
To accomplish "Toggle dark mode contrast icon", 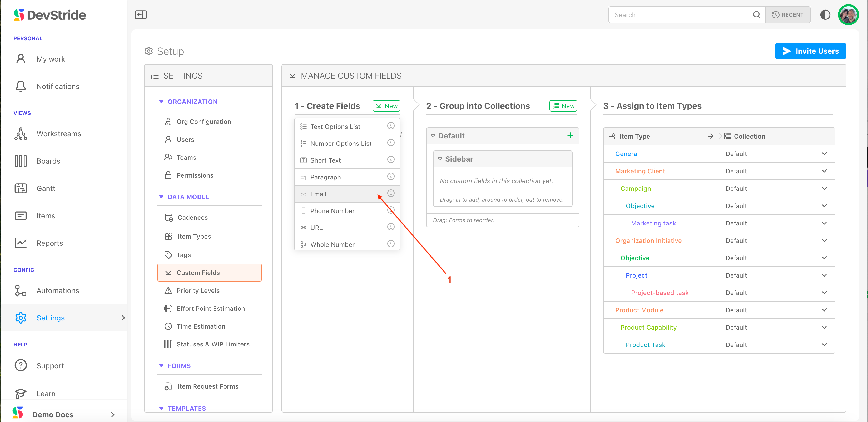I will point(825,15).
